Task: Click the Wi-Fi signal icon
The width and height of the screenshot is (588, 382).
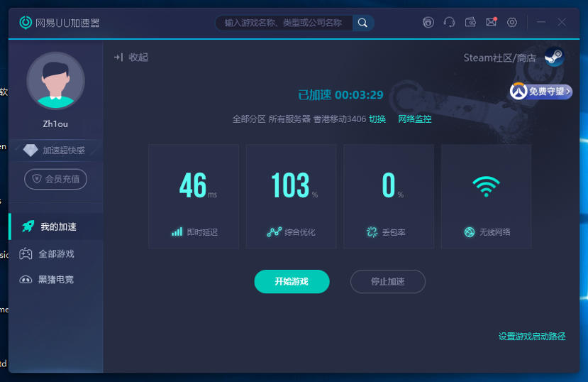Action: pyautogui.click(x=486, y=186)
